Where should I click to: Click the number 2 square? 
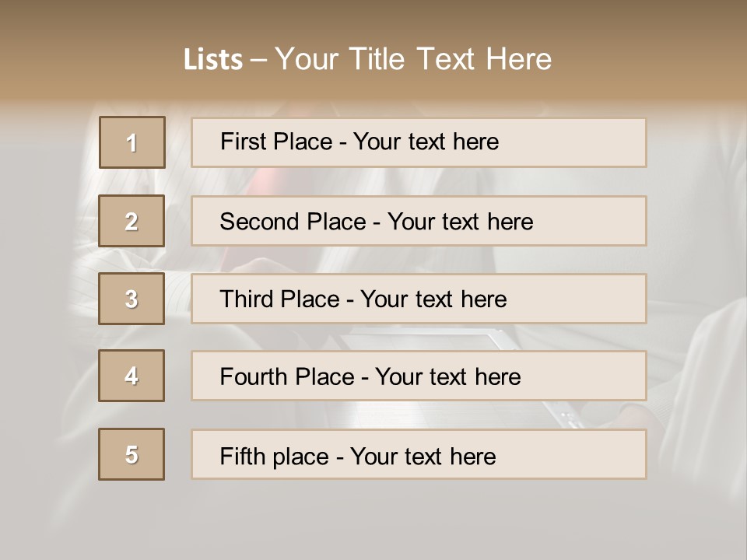(132, 221)
